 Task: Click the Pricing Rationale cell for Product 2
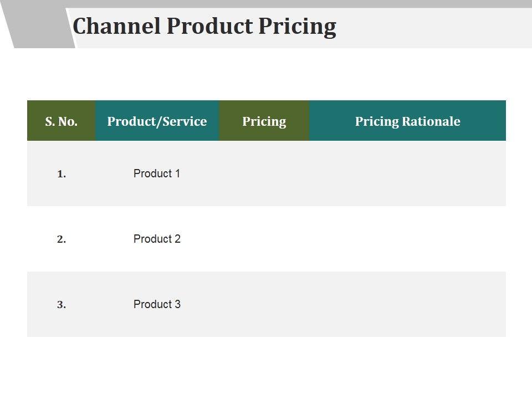click(x=407, y=239)
